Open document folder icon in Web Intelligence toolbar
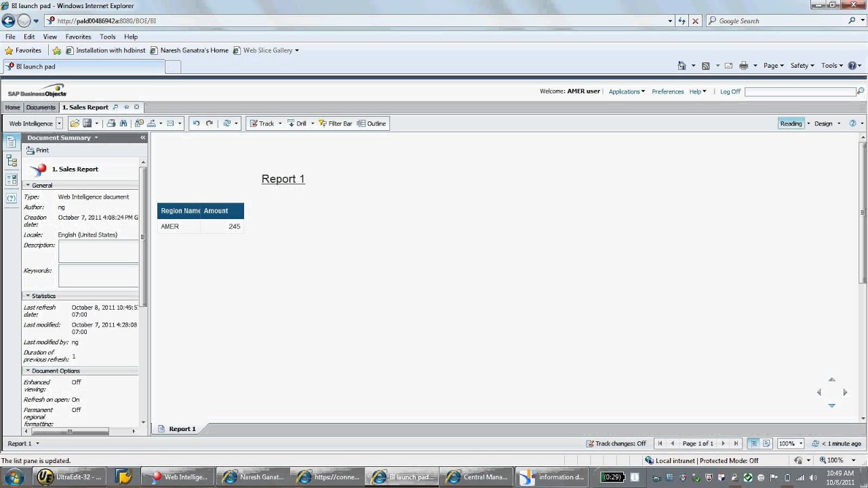Image resolution: width=868 pixels, height=488 pixels. pos(75,123)
